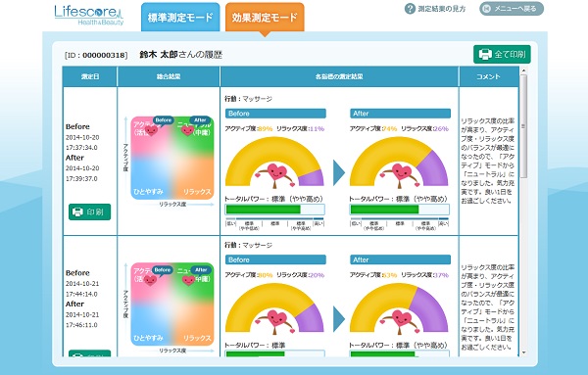Click the scrollbar up arrow
The height and width of the screenshot is (375, 588).
pyautogui.click(x=523, y=70)
